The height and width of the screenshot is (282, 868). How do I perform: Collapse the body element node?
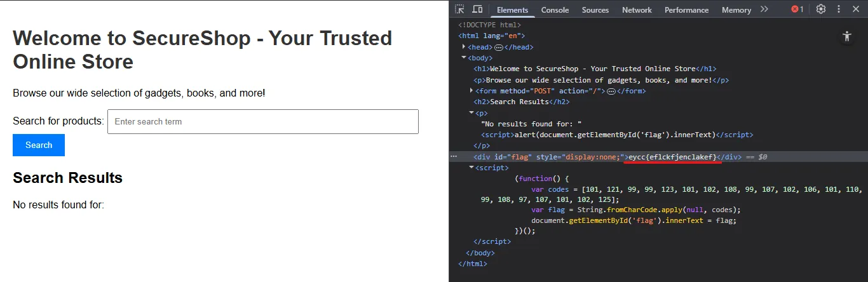tap(465, 58)
